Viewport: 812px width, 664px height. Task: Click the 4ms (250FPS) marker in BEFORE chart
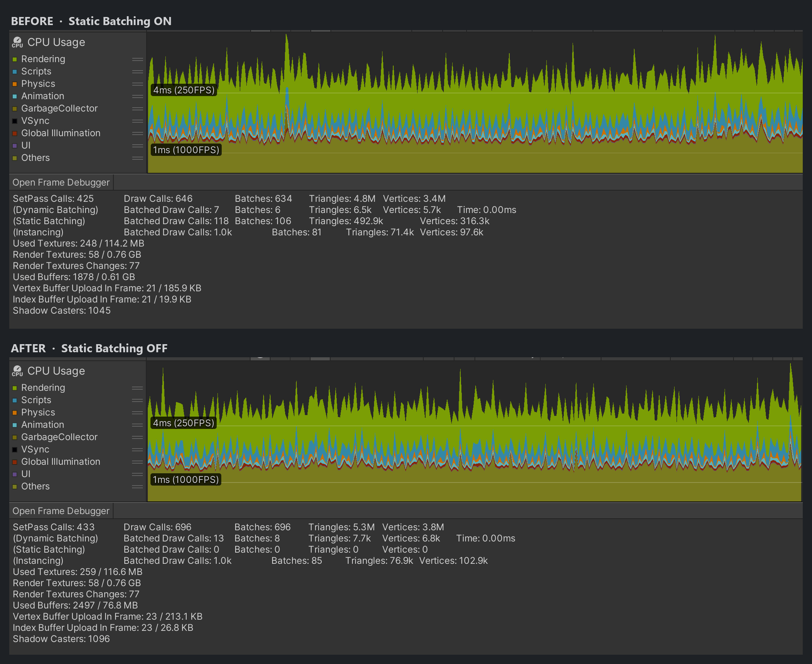click(x=184, y=90)
